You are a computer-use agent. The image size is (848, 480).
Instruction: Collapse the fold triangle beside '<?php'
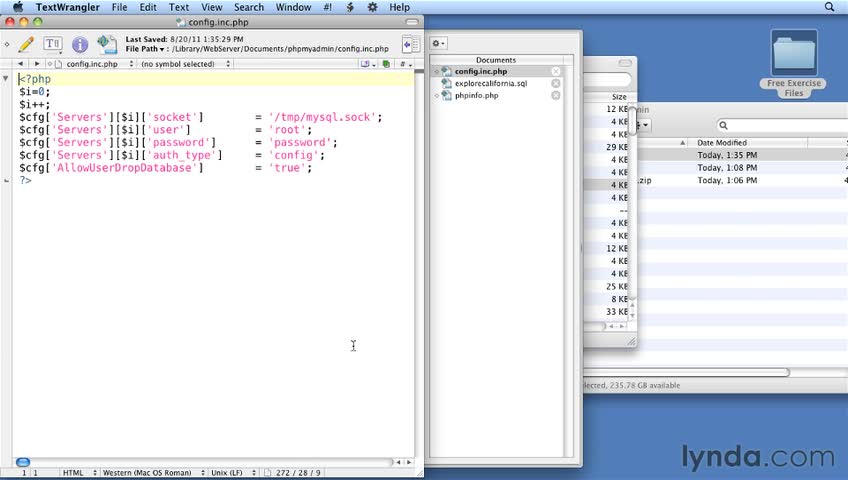[x=6, y=79]
